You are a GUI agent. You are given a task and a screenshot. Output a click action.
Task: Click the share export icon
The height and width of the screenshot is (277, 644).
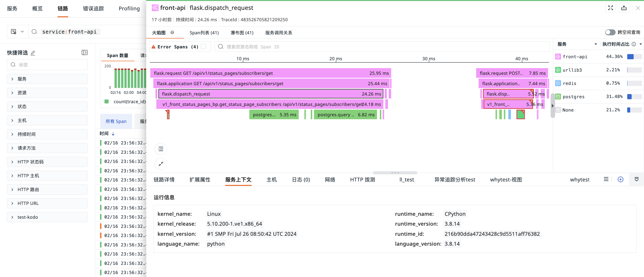click(624, 8)
